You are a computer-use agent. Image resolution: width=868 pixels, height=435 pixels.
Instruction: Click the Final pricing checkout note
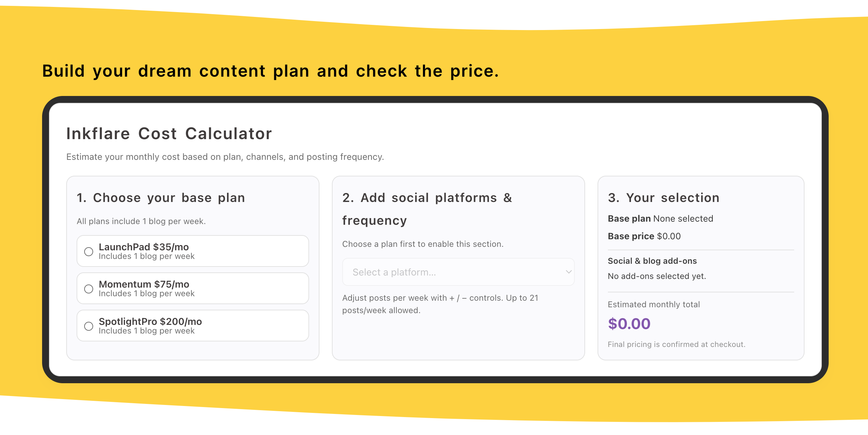(x=677, y=344)
